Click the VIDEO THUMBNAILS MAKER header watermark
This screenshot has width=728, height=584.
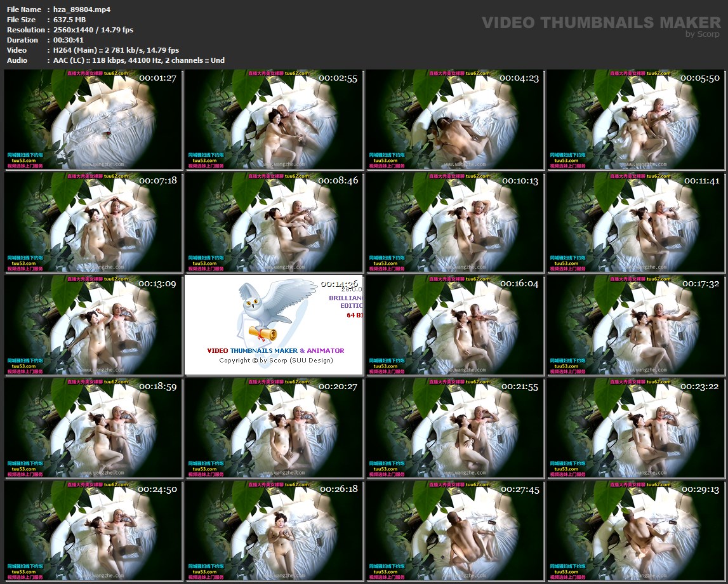[601, 23]
